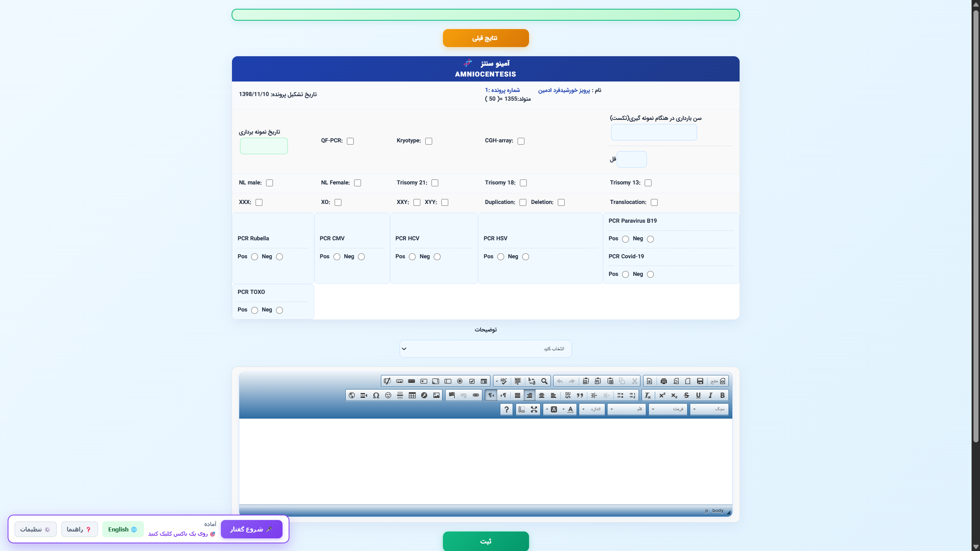
Task: Insert a table into the editor
Action: click(x=412, y=395)
